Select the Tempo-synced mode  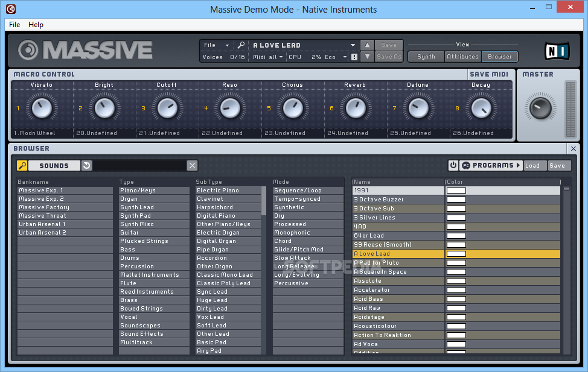click(308, 199)
